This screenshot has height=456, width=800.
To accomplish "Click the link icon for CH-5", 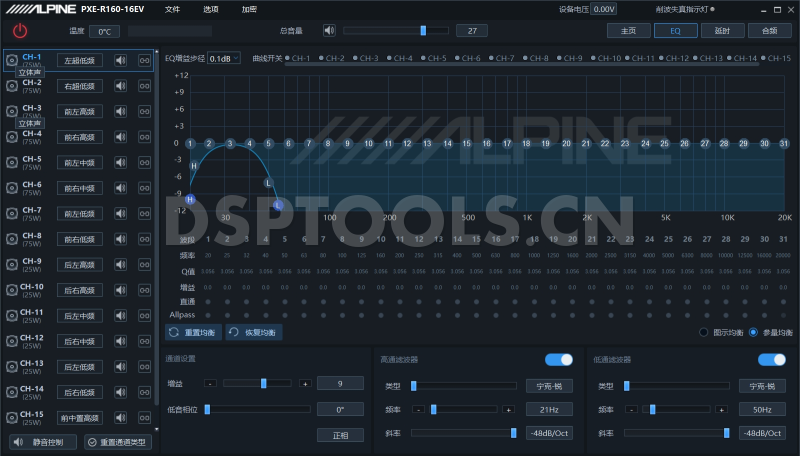I will (144, 163).
